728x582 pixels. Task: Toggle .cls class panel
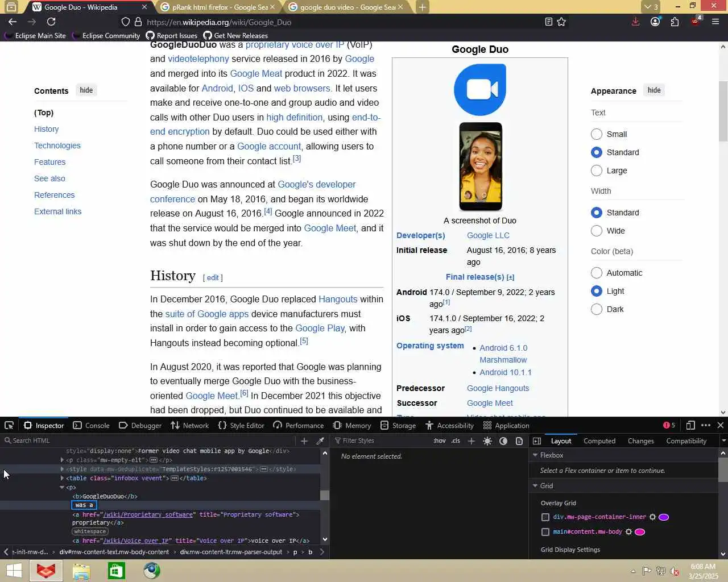456,440
